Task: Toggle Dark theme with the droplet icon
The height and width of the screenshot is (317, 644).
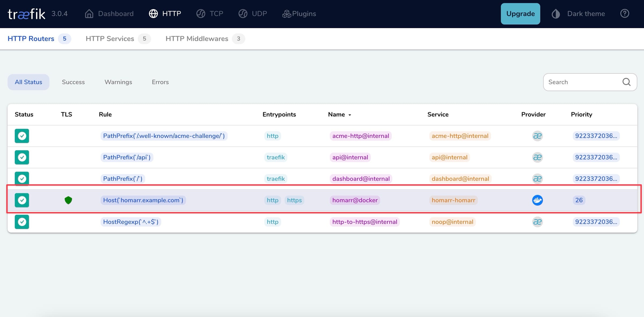Action: tap(555, 13)
